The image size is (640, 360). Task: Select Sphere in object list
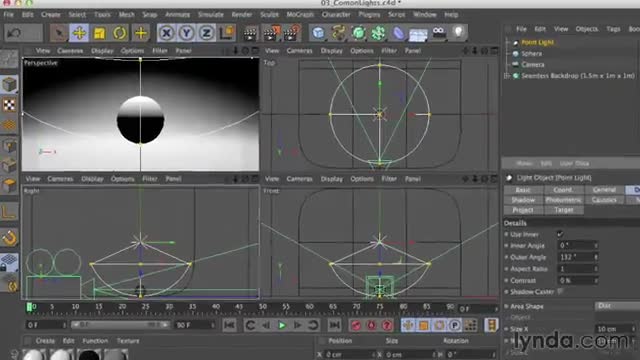[x=531, y=53]
